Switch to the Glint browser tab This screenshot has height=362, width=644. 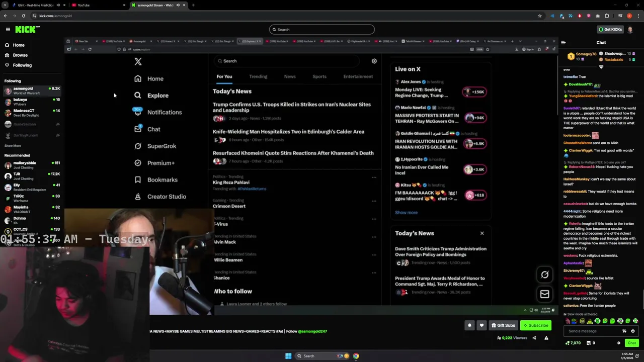[x=39, y=5]
